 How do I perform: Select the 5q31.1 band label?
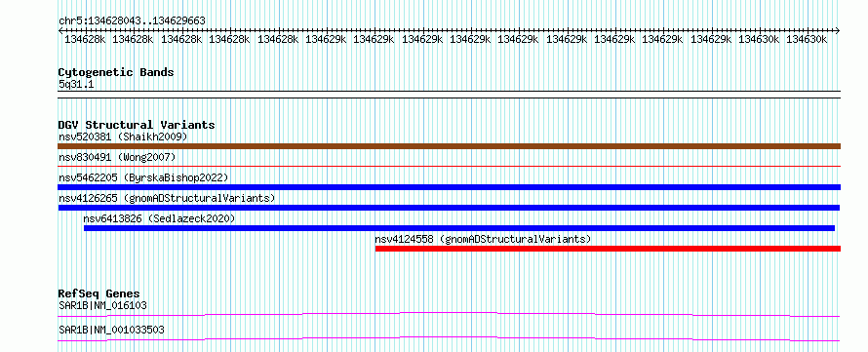[x=76, y=85]
